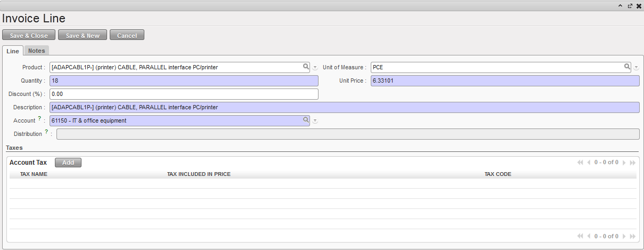Add a new Account Tax entry

click(x=68, y=163)
